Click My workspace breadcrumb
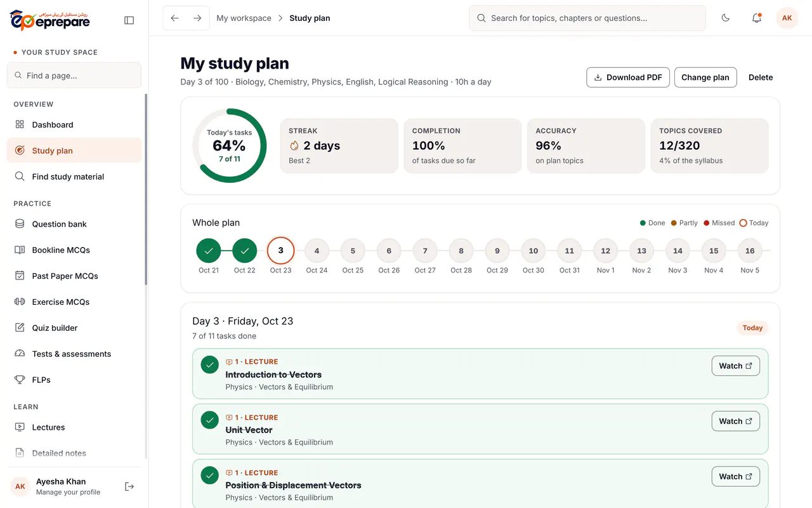Image resolution: width=812 pixels, height=508 pixels. [244, 18]
